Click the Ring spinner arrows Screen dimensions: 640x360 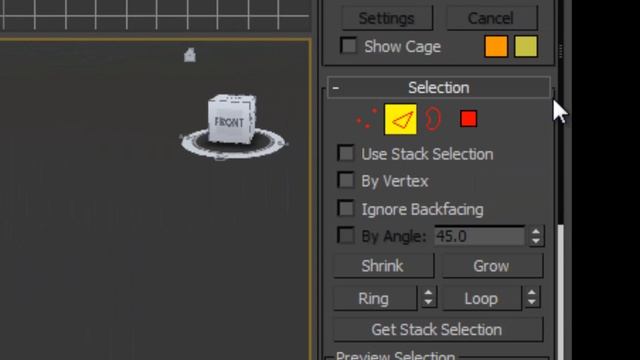[428, 298]
